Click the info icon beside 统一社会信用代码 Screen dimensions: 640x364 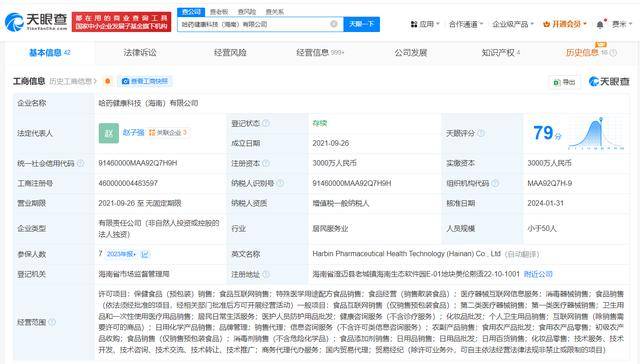tap(80, 163)
